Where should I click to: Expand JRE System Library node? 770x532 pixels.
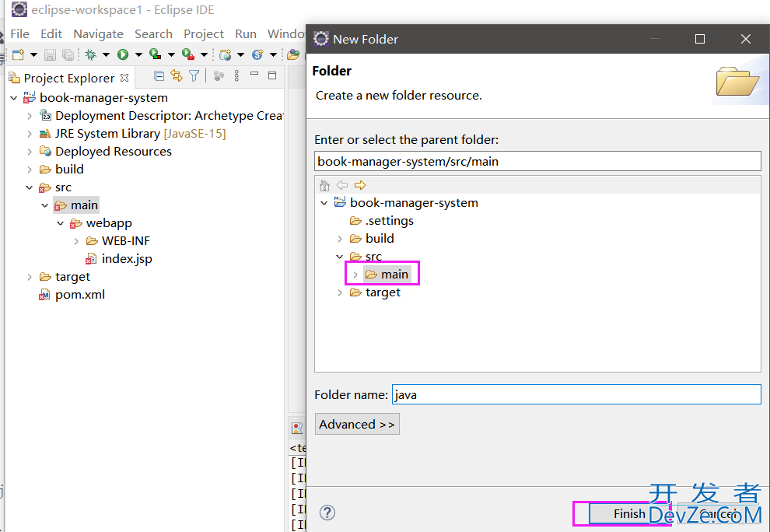point(30,134)
